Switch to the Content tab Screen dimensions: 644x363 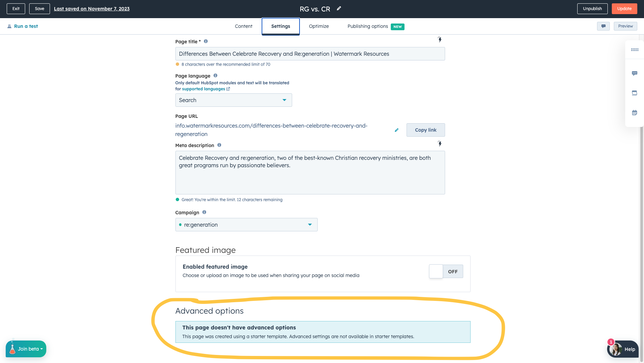tap(244, 26)
